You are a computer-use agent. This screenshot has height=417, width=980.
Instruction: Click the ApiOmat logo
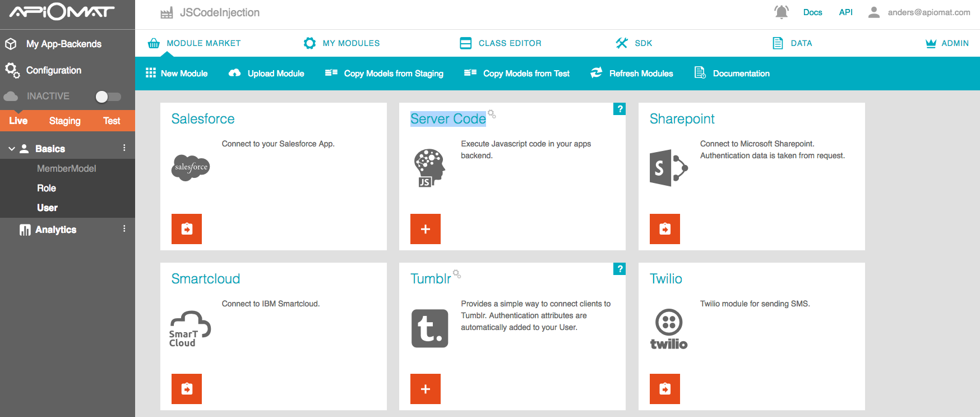62,12
